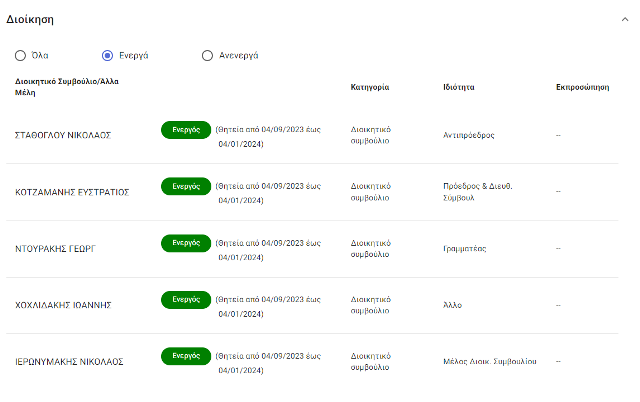Click the Ενεργός badge for ΧΟΧΛΙΔΑΚΗΣ ΙΩΑΝΝΗΣ

[x=186, y=299]
